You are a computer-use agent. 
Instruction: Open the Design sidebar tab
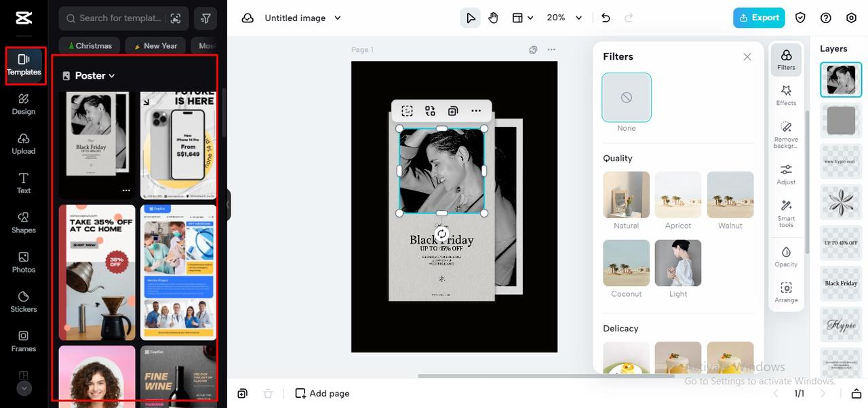click(x=24, y=104)
